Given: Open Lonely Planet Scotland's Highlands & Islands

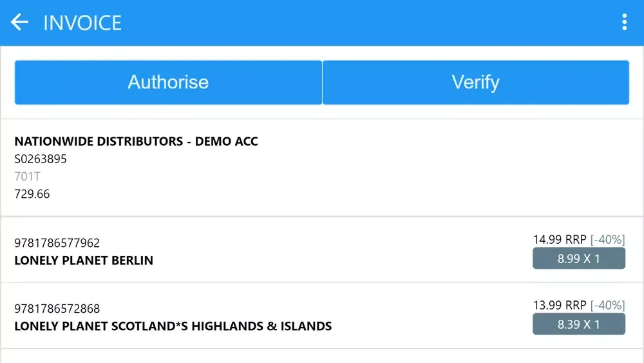Looking at the screenshot, I should coord(173,326).
